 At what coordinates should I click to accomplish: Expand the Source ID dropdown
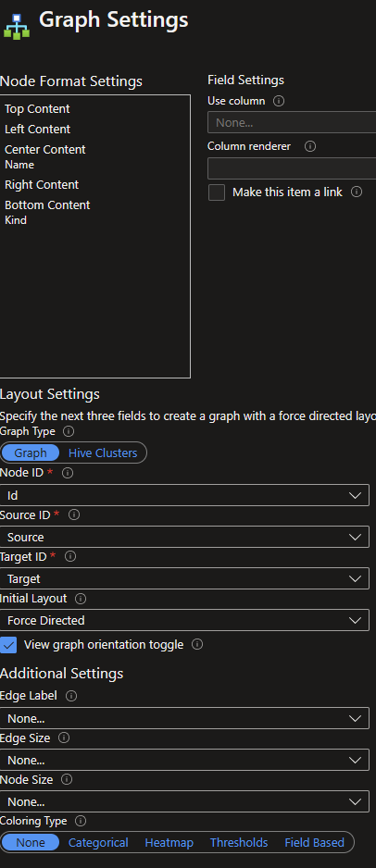click(x=184, y=537)
